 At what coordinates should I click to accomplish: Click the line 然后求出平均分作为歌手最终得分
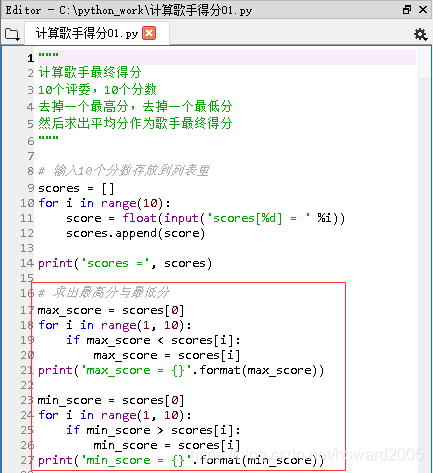pyautogui.click(x=135, y=123)
